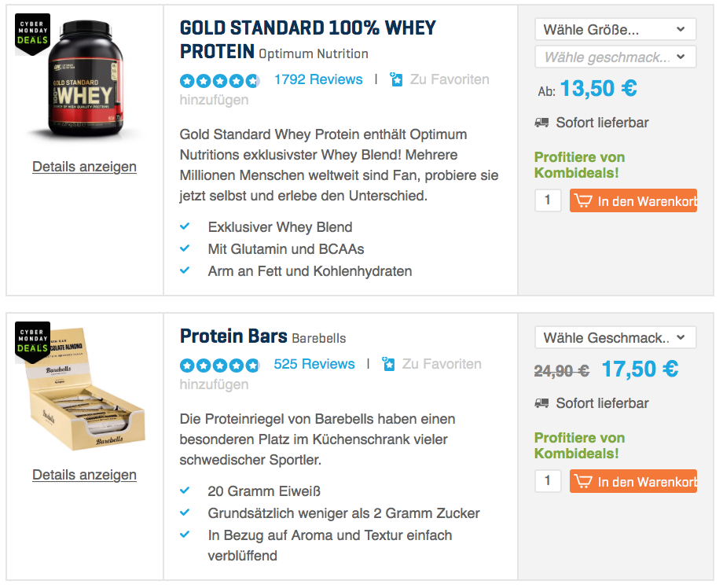
Task: Click cart icon for Gold Standard Whey
Action: click(x=582, y=200)
